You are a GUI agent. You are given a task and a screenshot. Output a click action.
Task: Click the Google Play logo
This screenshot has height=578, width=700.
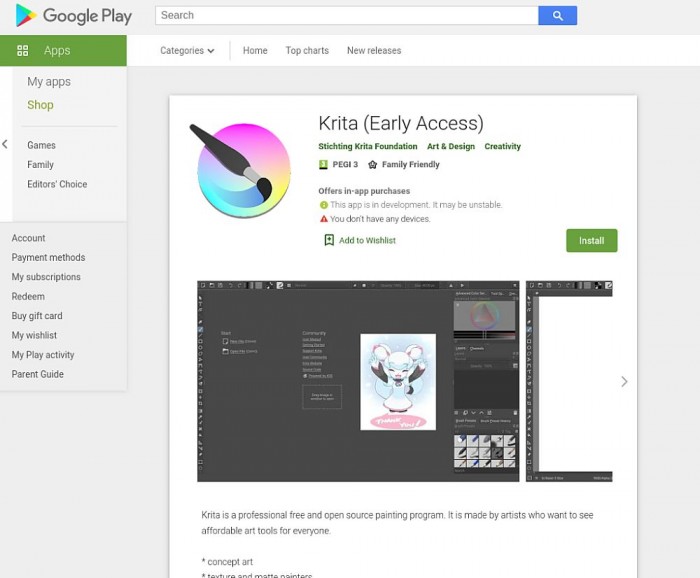74,16
